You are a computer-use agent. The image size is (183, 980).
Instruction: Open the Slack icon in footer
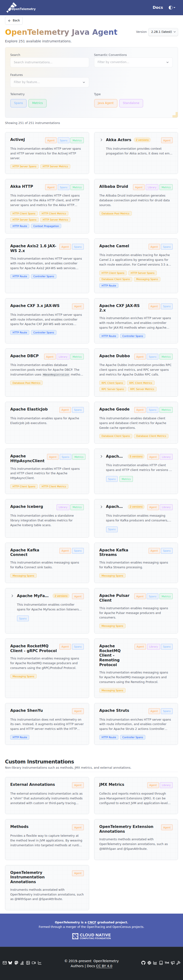149,963
